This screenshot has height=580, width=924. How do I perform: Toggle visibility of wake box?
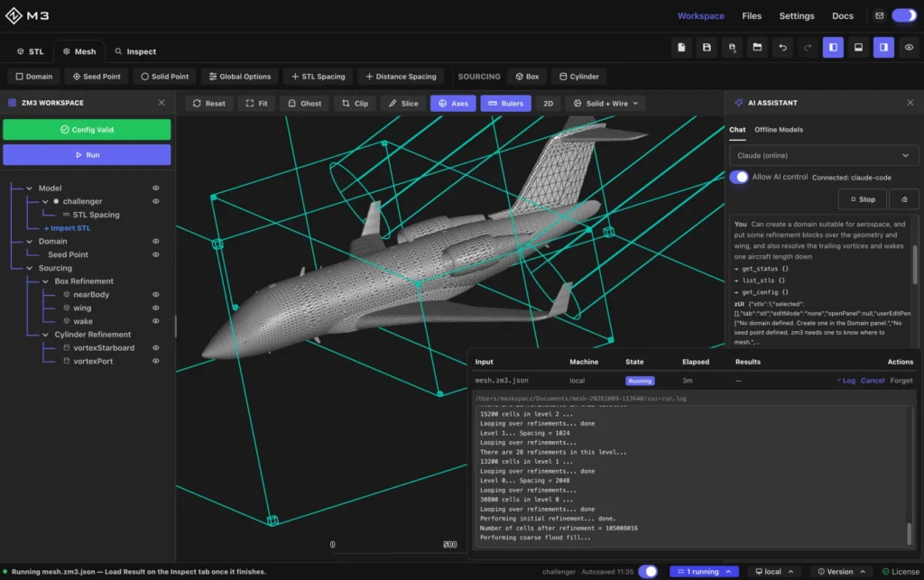[155, 321]
